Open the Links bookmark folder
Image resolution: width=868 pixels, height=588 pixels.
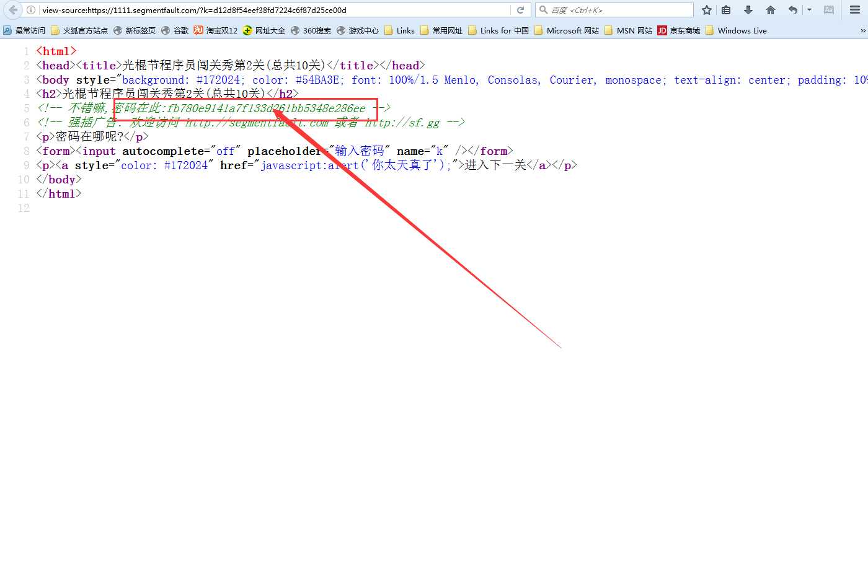[399, 30]
